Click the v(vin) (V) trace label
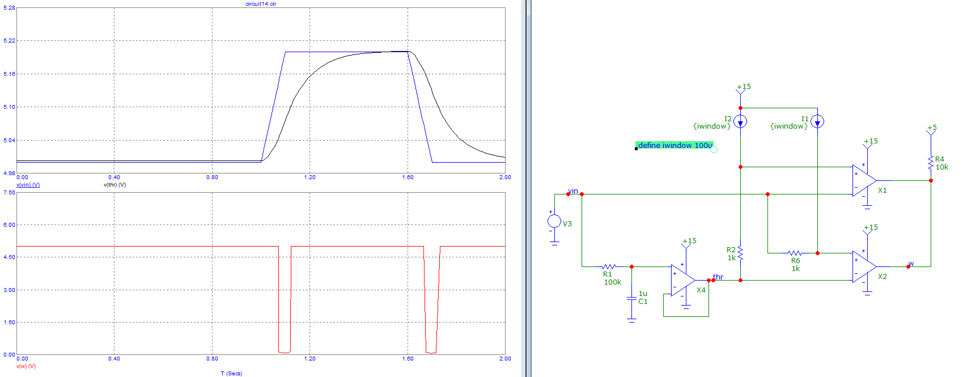 [x=28, y=185]
